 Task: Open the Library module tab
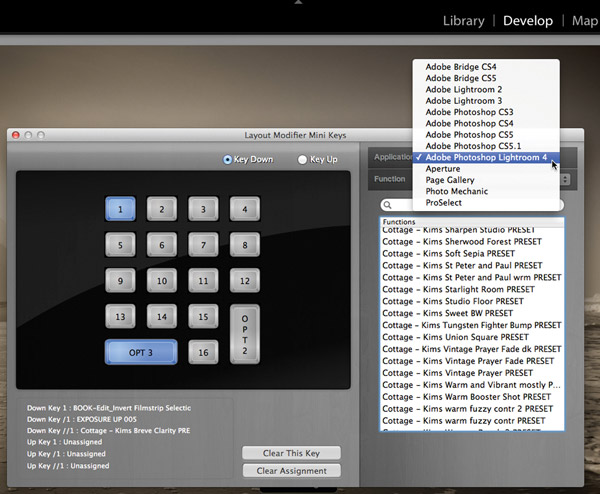[x=463, y=21]
